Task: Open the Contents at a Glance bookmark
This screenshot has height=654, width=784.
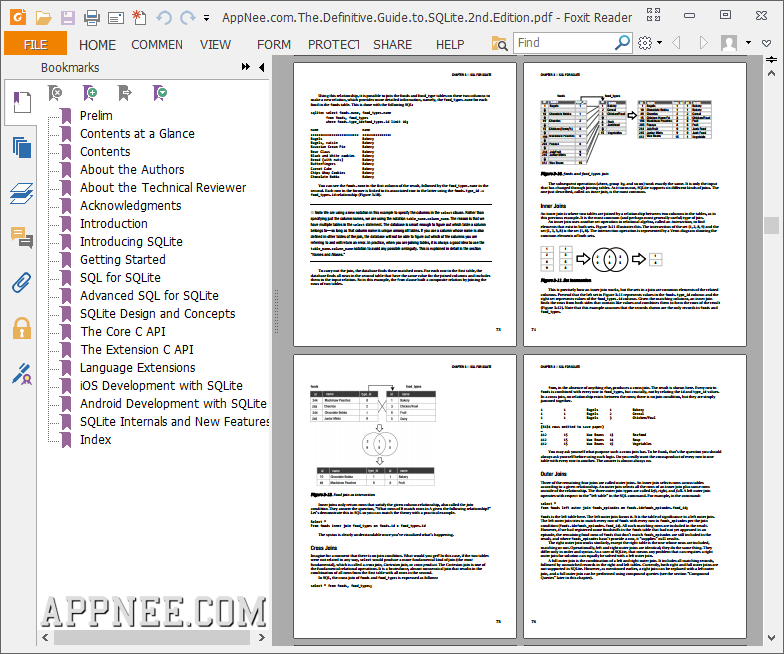Action: click(x=137, y=134)
